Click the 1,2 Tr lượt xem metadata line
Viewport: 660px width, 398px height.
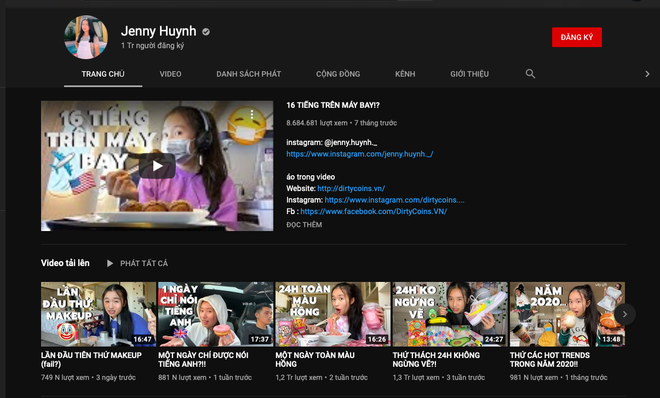tap(322, 377)
